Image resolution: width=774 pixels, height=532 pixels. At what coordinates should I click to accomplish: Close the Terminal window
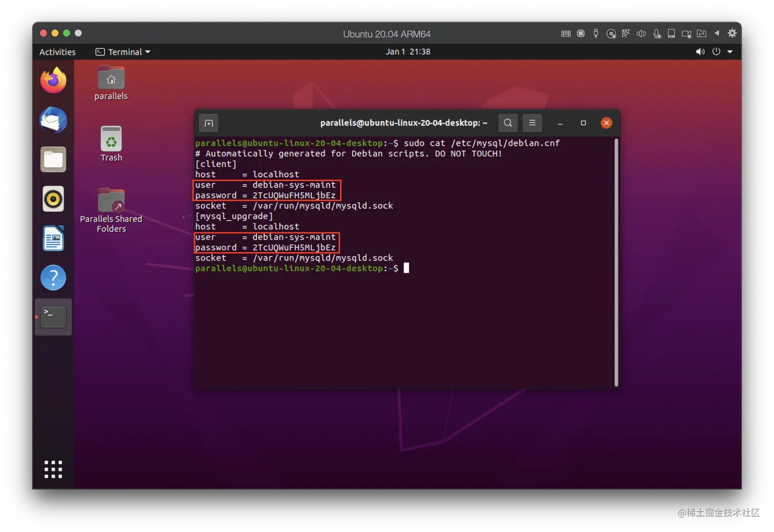click(607, 123)
